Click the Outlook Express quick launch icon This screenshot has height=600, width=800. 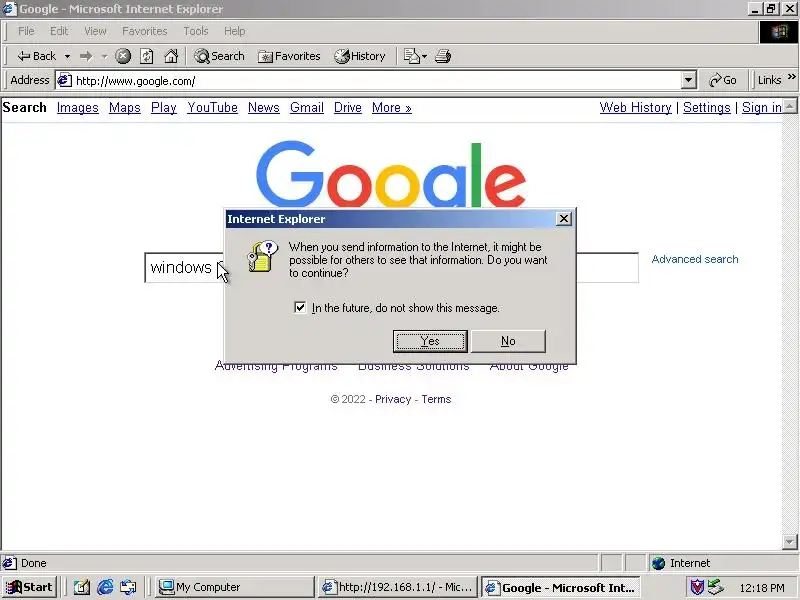click(128, 587)
